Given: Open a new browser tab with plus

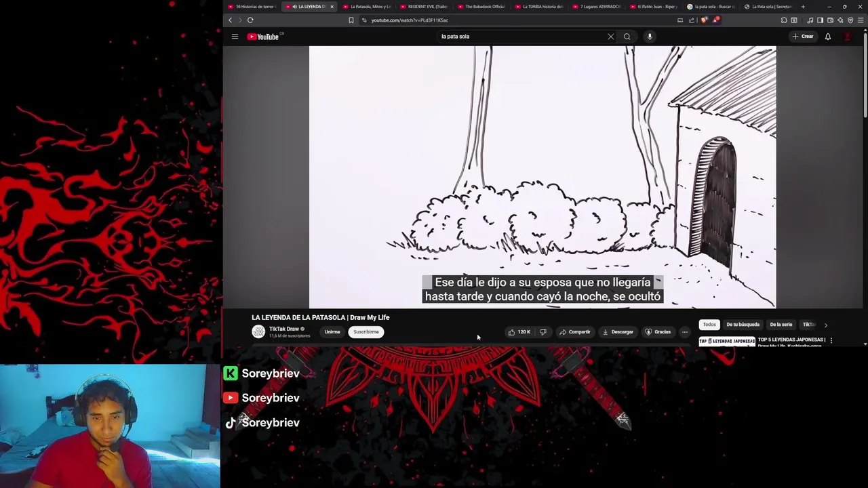Looking at the screenshot, I should [803, 7].
